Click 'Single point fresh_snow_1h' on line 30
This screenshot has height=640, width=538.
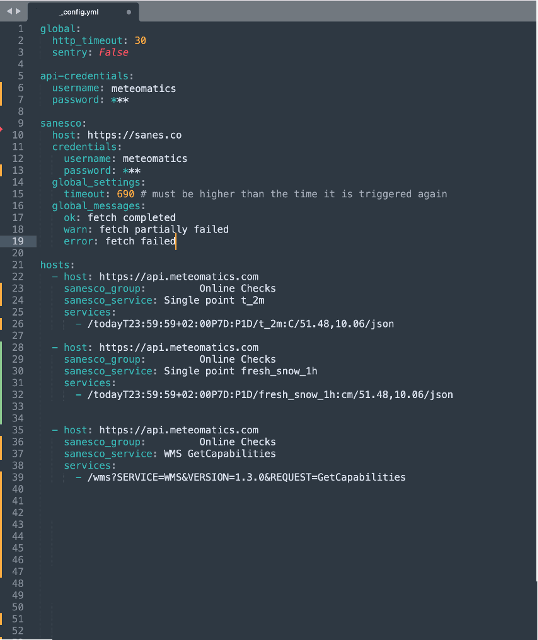[x=241, y=371]
